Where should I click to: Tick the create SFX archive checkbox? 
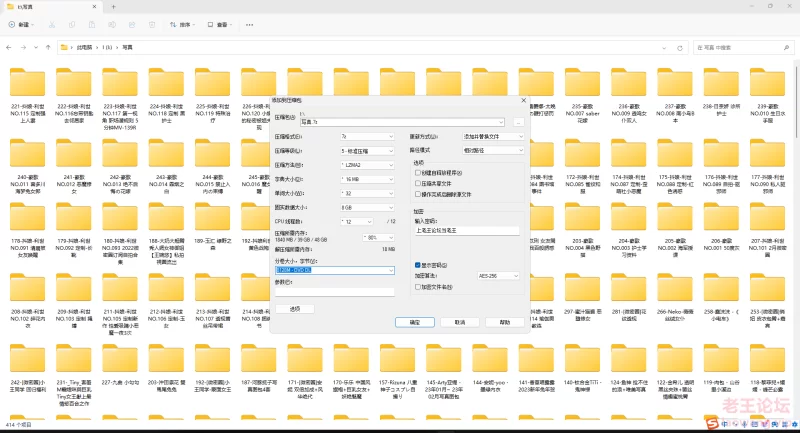(x=418, y=173)
